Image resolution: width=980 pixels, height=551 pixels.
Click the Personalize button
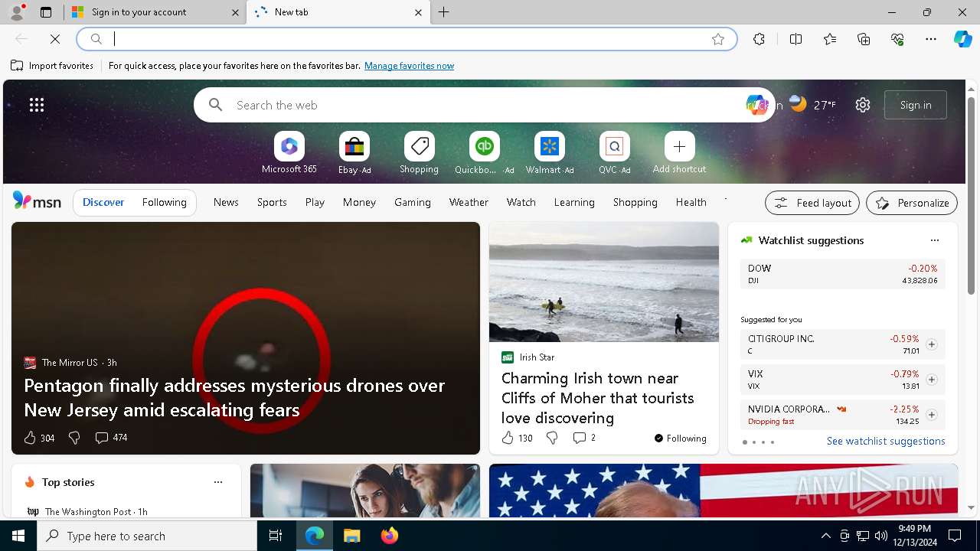click(912, 203)
